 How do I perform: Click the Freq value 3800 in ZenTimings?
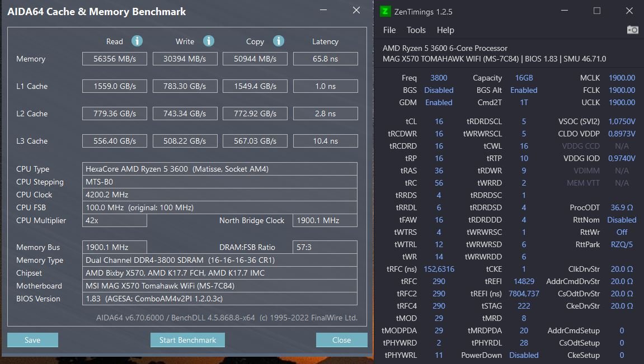439,78
